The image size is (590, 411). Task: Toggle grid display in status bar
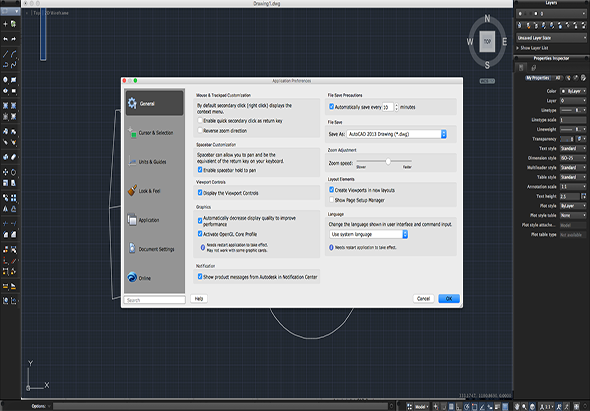452,406
